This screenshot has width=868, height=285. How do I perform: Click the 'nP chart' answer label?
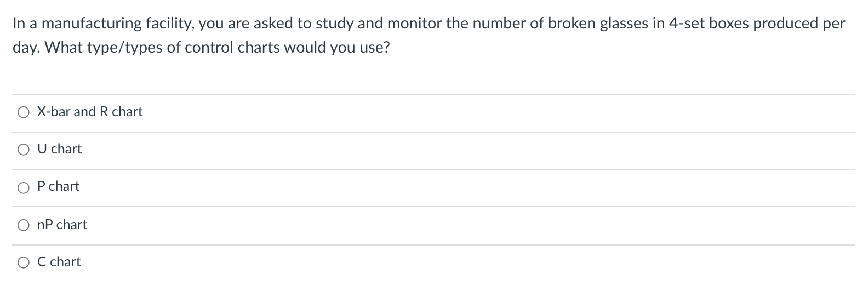click(62, 225)
